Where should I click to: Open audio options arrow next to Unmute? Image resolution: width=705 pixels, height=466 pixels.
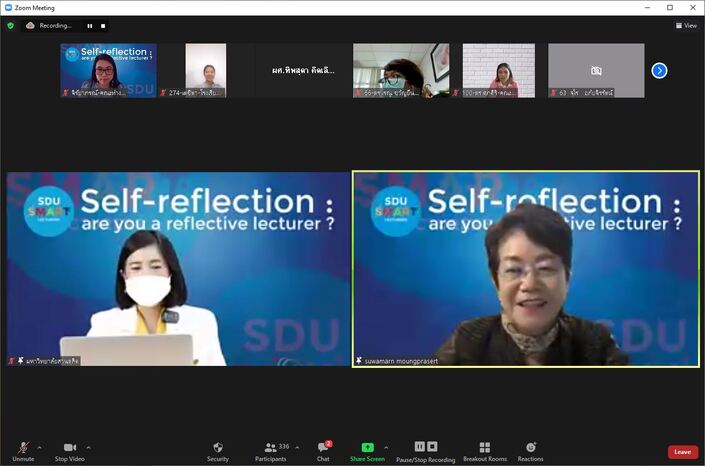coord(40,448)
